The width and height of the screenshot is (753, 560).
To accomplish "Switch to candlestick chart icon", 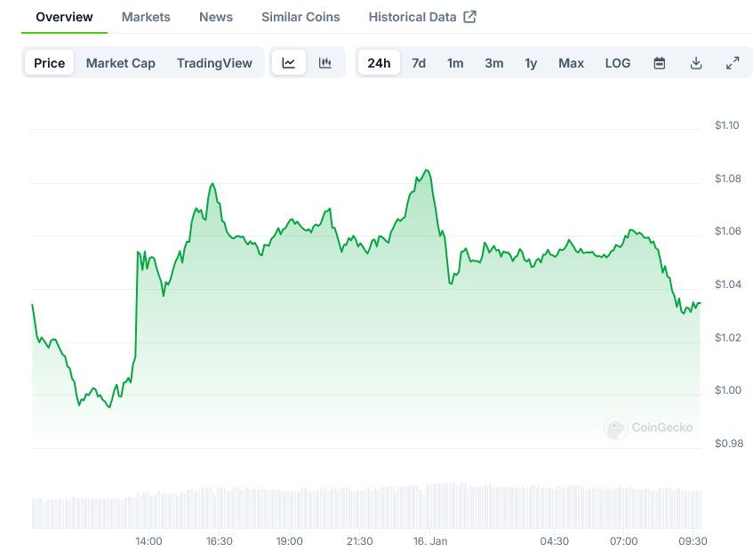I will pos(325,63).
